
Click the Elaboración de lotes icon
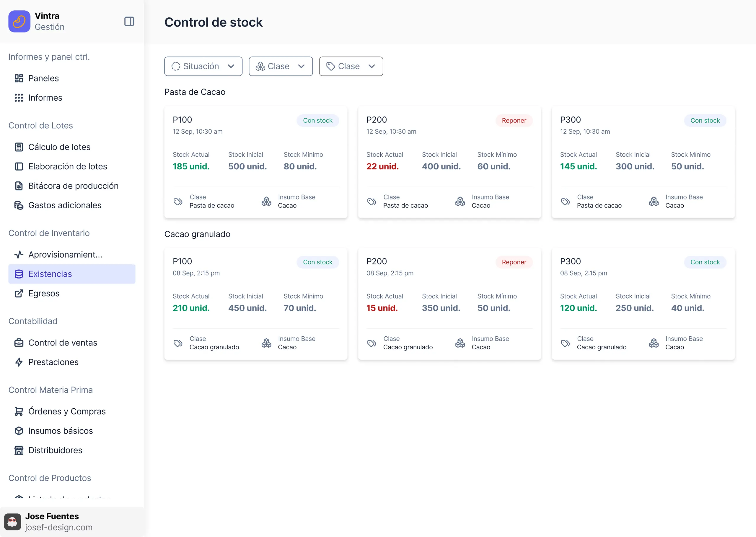(x=19, y=166)
